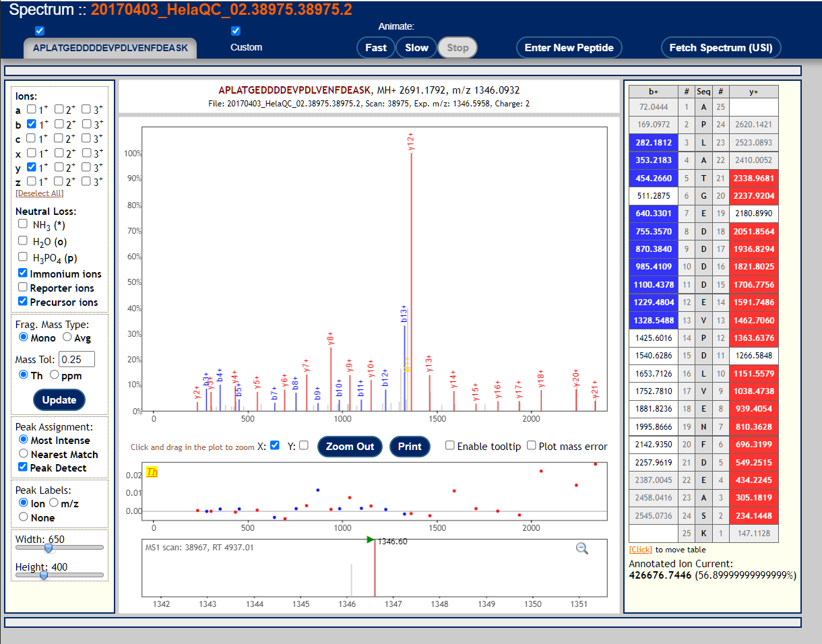The height and width of the screenshot is (644, 822).
Task: Click b+ value 1328.5488 in ion table
Action: [x=654, y=320]
